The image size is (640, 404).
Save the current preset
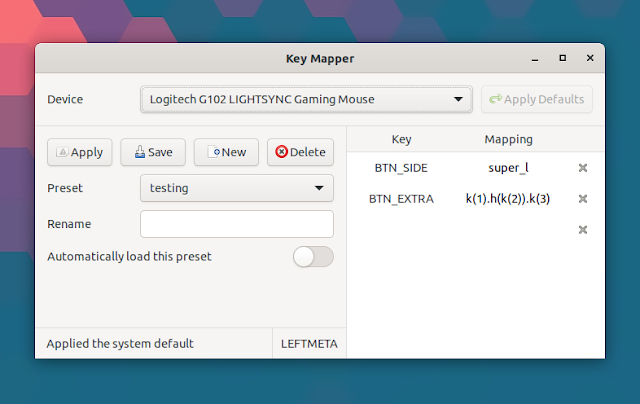[x=153, y=152]
